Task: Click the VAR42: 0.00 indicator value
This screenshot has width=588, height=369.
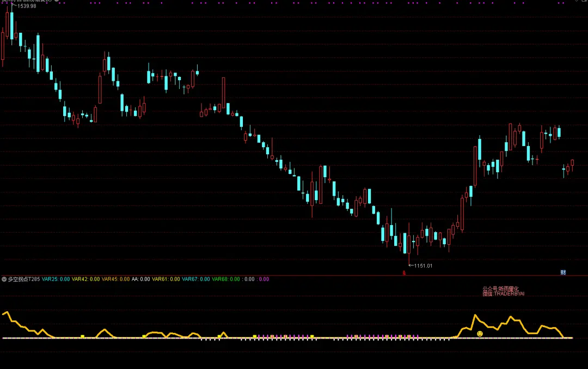Action: coord(86,279)
